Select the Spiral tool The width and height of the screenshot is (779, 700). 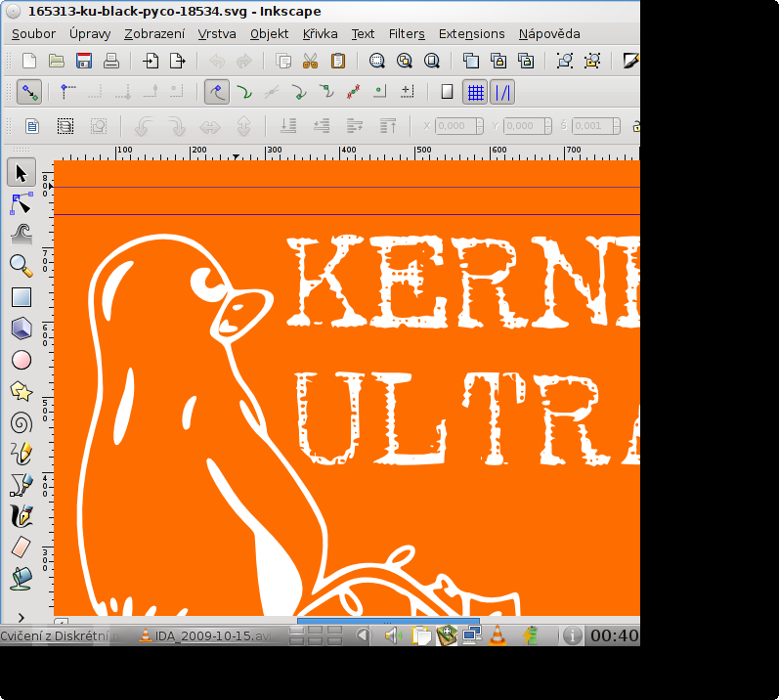(x=21, y=423)
